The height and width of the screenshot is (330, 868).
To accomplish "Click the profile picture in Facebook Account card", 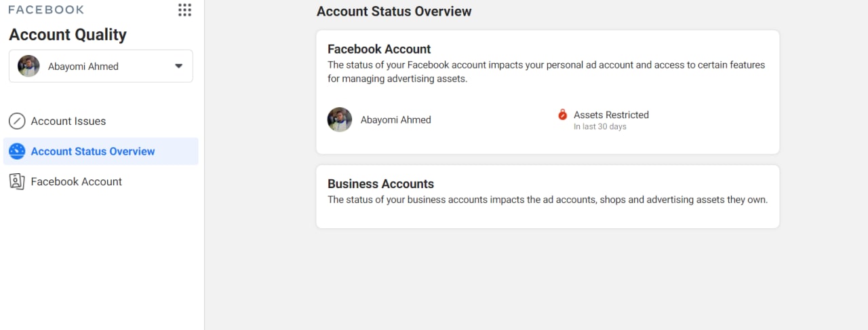I will point(340,120).
